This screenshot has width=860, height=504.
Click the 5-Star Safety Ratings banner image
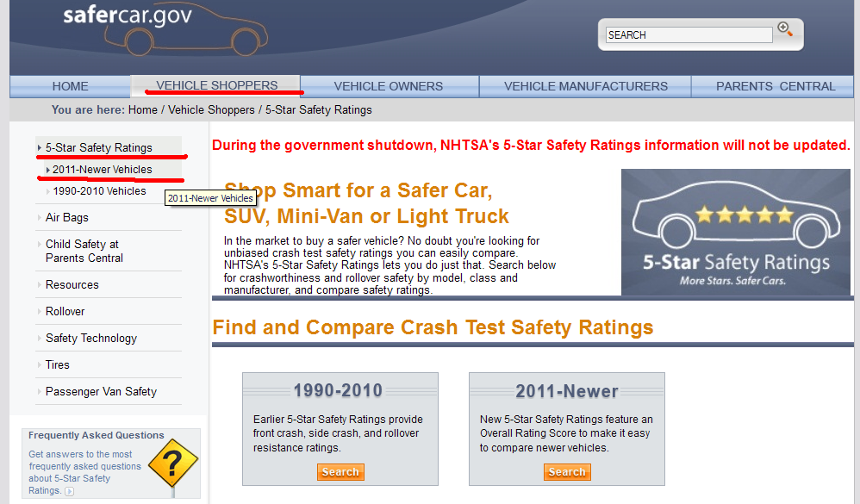pos(735,233)
